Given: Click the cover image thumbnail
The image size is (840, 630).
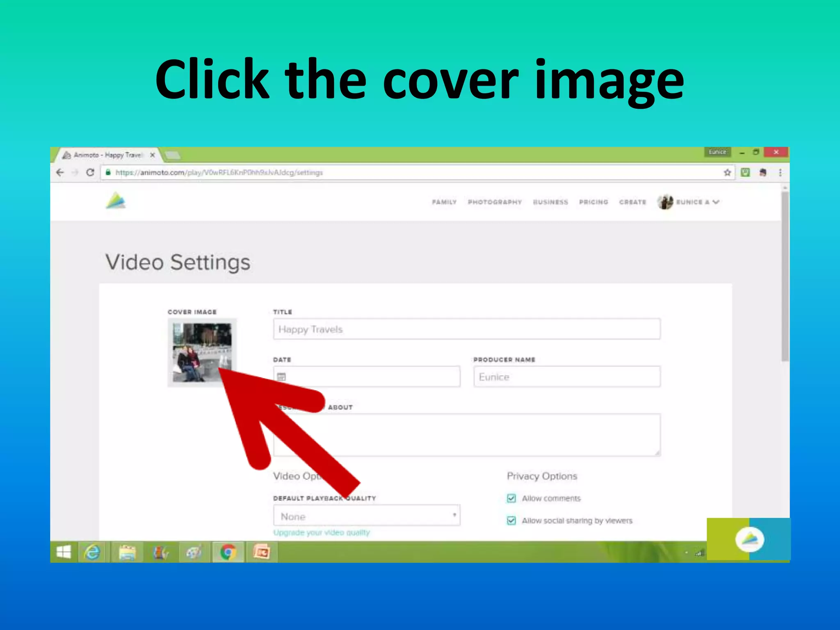Looking at the screenshot, I should [202, 352].
